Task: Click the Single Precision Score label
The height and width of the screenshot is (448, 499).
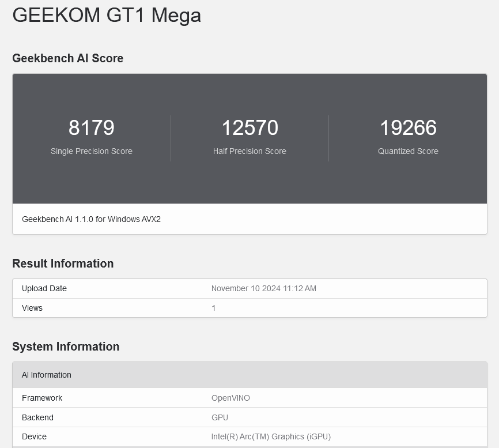Action: coord(92,151)
